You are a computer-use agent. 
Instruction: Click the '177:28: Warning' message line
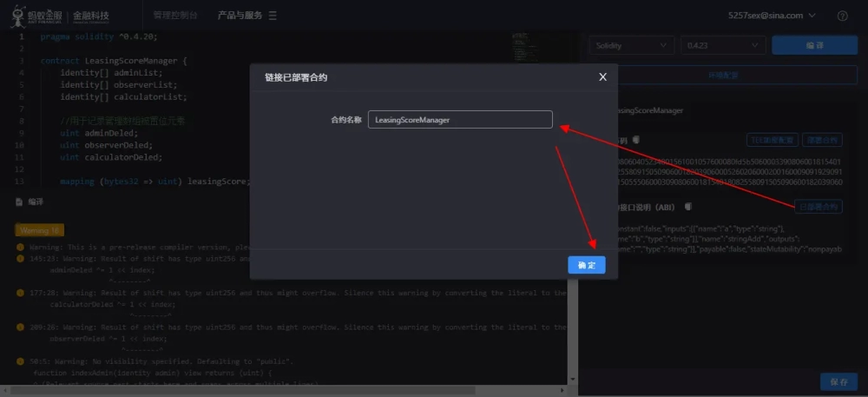[x=298, y=293]
